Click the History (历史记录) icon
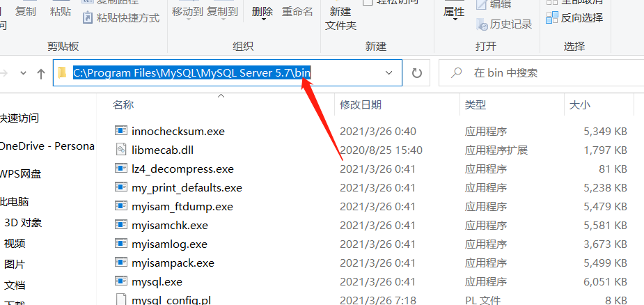The height and width of the screenshot is (305, 644). pos(482,24)
